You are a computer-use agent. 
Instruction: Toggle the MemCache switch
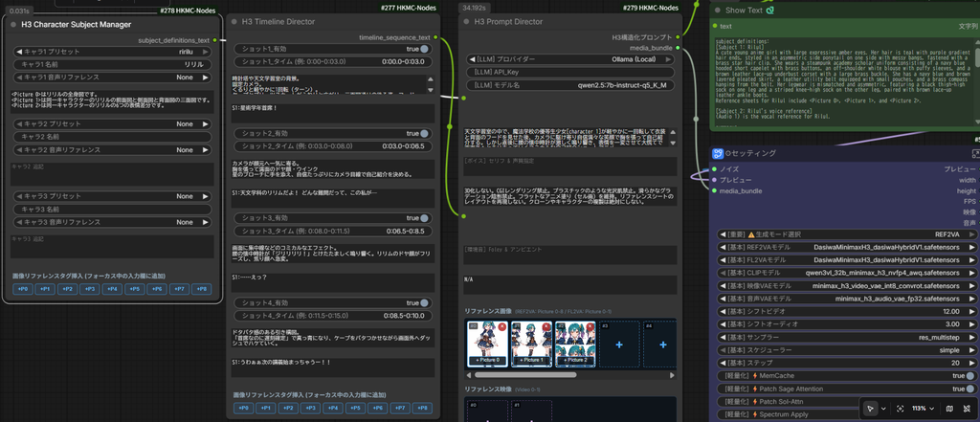coord(969,376)
